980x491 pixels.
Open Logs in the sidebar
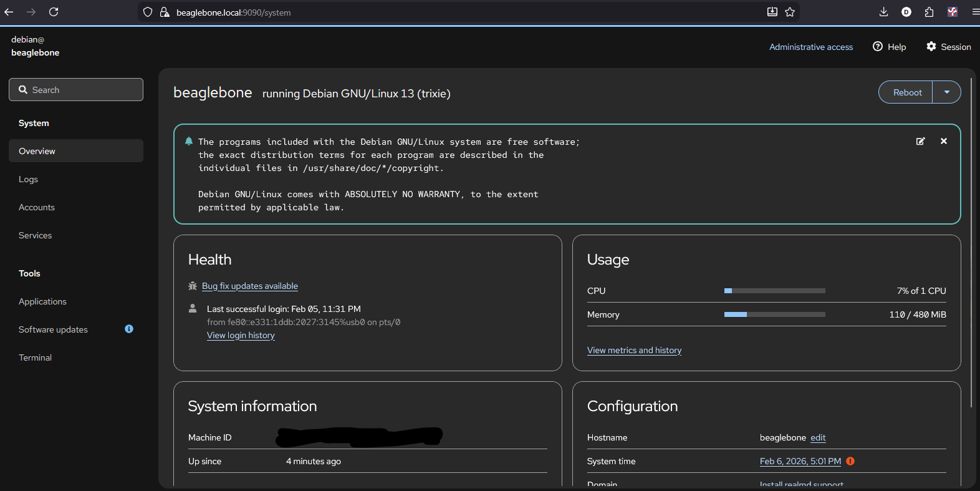(x=29, y=179)
